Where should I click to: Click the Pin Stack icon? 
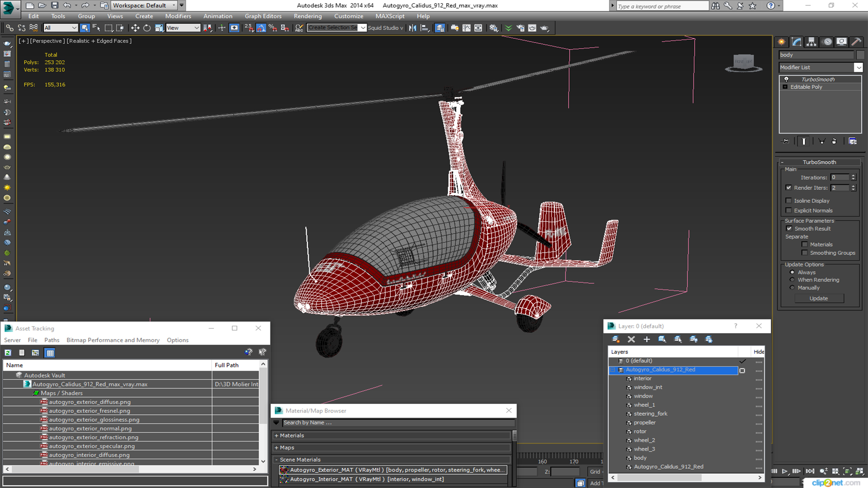click(x=786, y=141)
